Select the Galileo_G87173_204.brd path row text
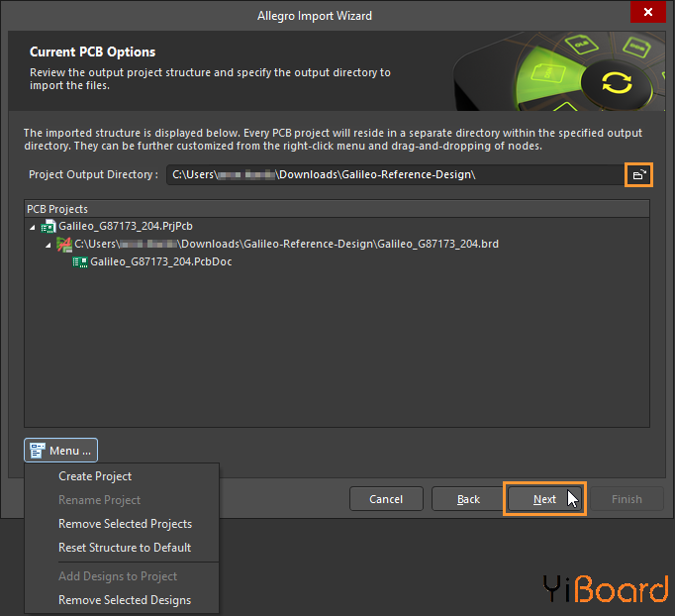Screen dimensions: 675x616 [286, 245]
